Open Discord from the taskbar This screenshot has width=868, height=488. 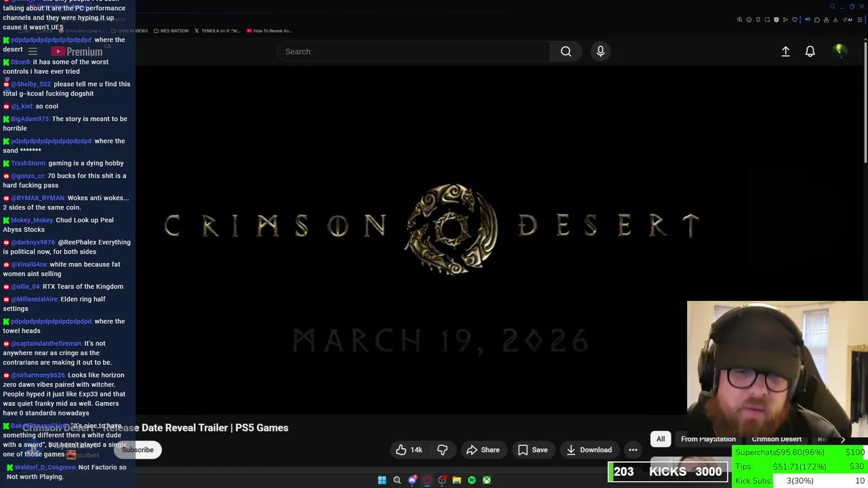(x=412, y=480)
